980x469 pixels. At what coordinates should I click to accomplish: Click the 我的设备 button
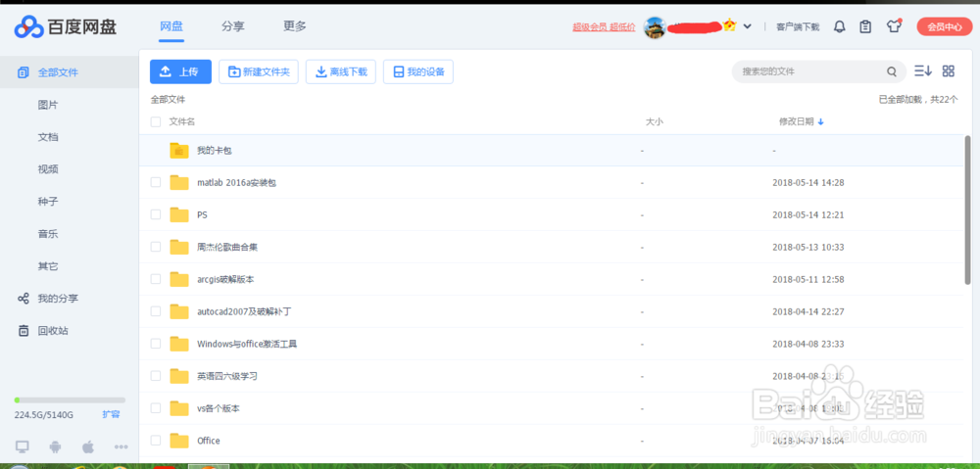click(418, 71)
